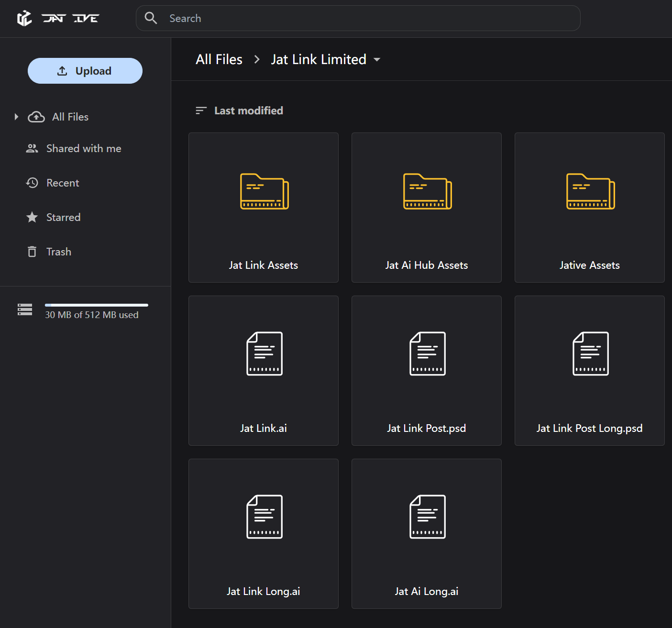Click the breadcrumb chevron separator
The image size is (672, 628).
[x=257, y=59]
